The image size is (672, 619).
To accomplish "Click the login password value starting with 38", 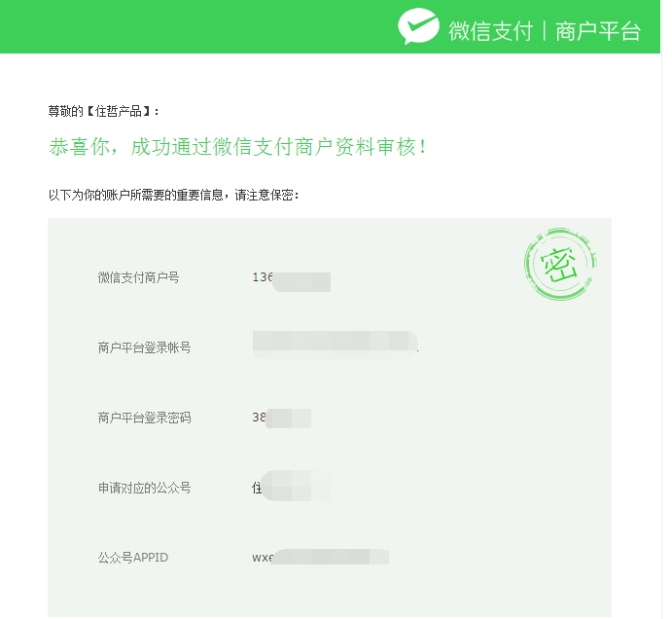I will 281,419.
